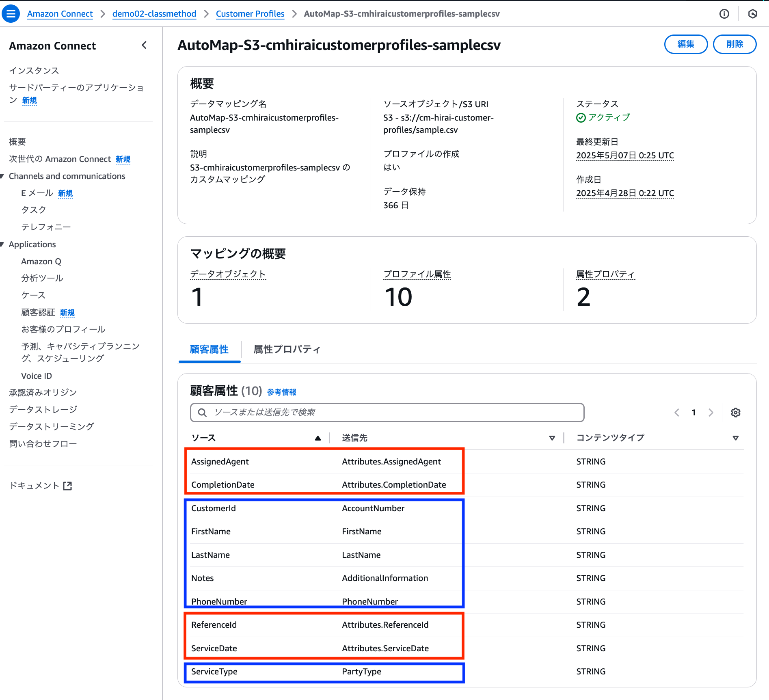Open Customer Profiles breadcrumb link

point(250,14)
